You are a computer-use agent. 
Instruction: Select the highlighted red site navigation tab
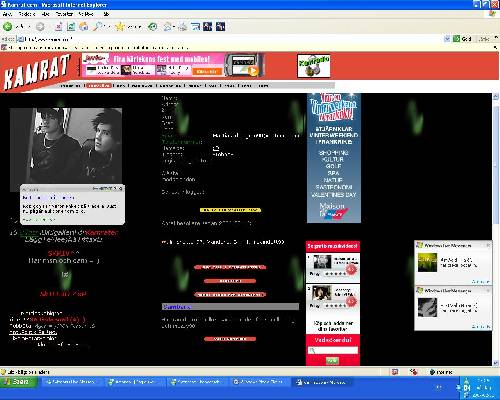click(x=98, y=86)
